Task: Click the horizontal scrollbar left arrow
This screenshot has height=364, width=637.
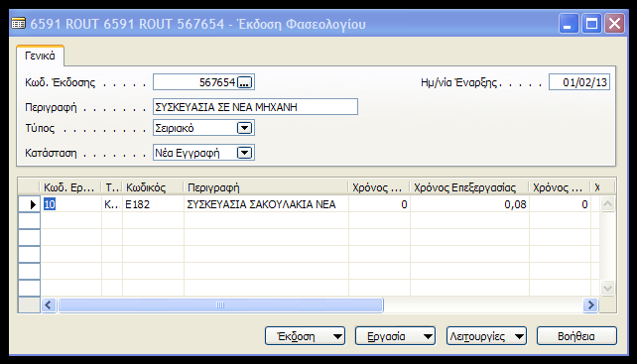Action: pyautogui.click(x=49, y=304)
